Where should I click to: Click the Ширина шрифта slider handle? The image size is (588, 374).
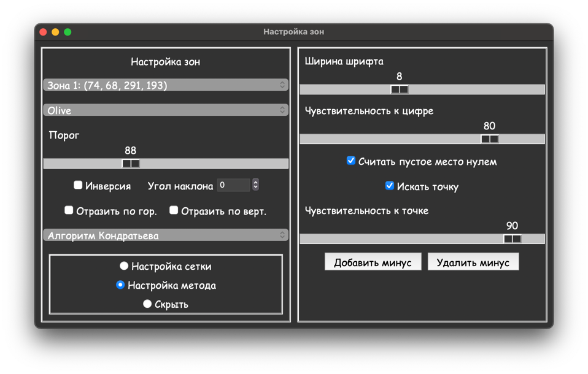400,90
